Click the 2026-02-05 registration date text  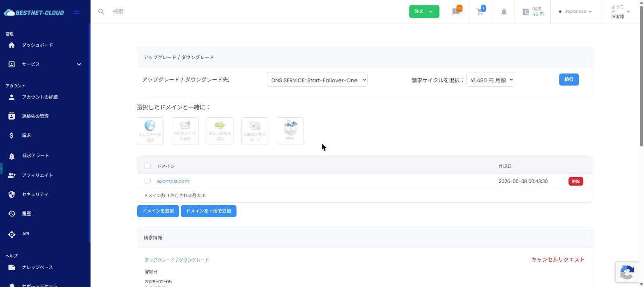point(158,282)
